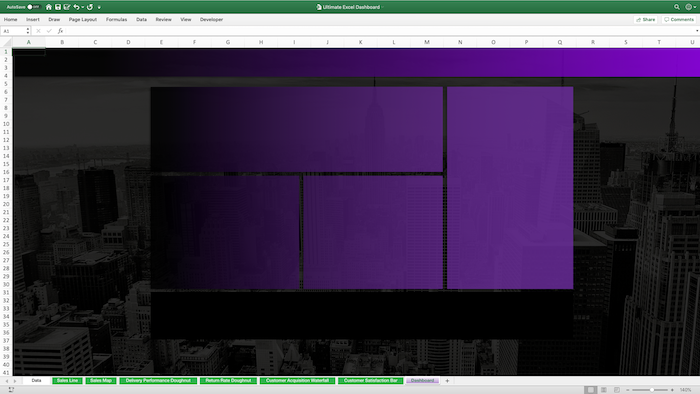Image resolution: width=700 pixels, height=394 pixels.
Task: Select row 20 header
Action: tap(6, 204)
